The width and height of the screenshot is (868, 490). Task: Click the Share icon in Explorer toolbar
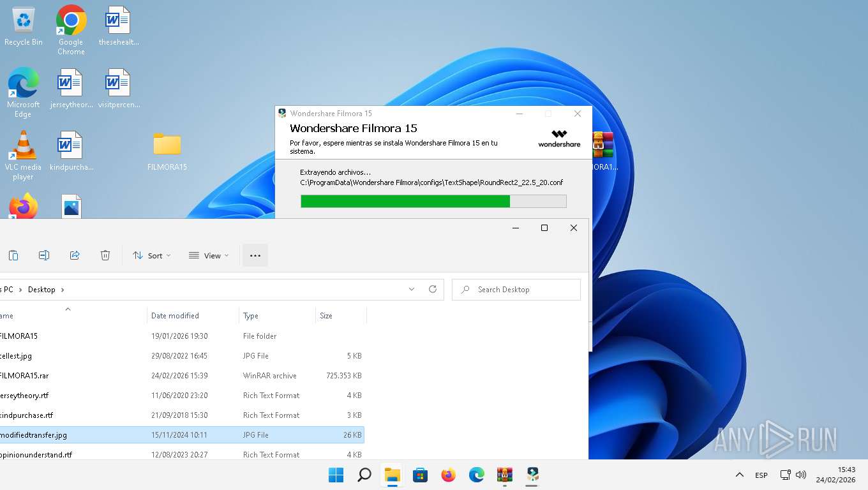coord(75,255)
